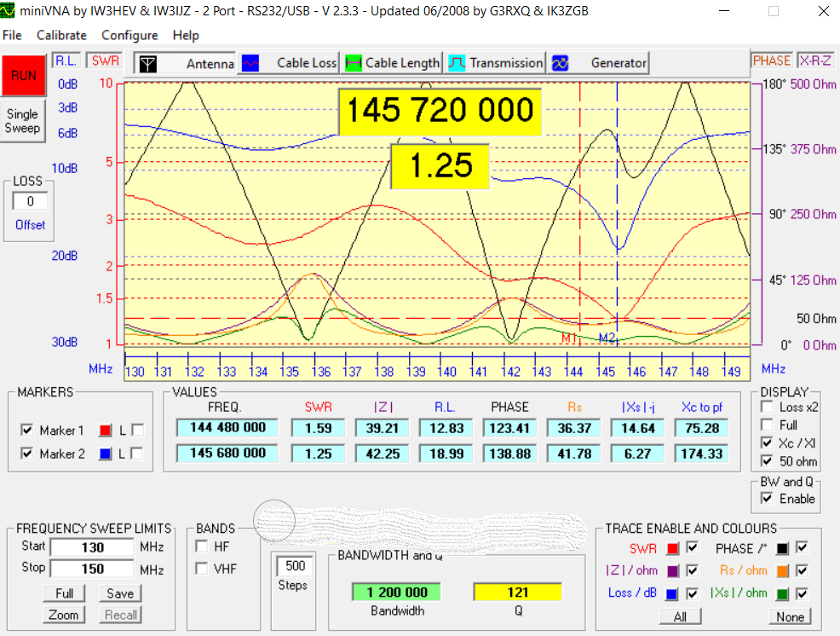Select the Cable Loss mode icon

click(x=250, y=63)
